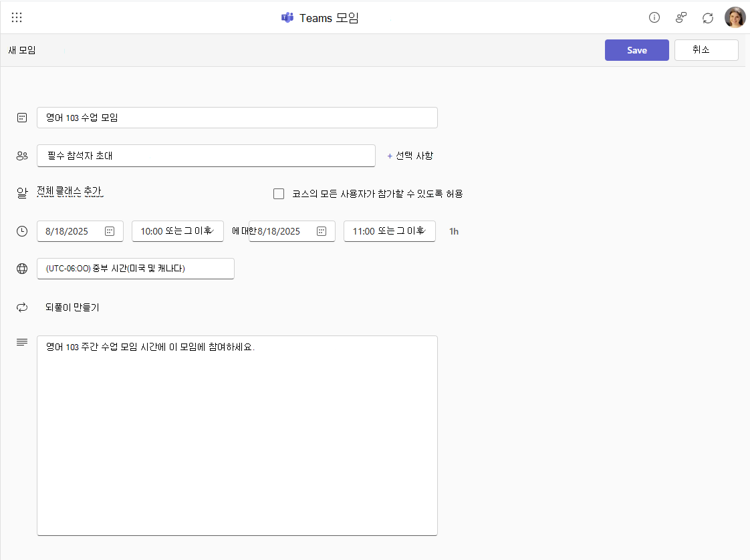Image resolution: width=750 pixels, height=560 pixels.
Task: Click the start date field 8/18/2025
Action: point(80,231)
